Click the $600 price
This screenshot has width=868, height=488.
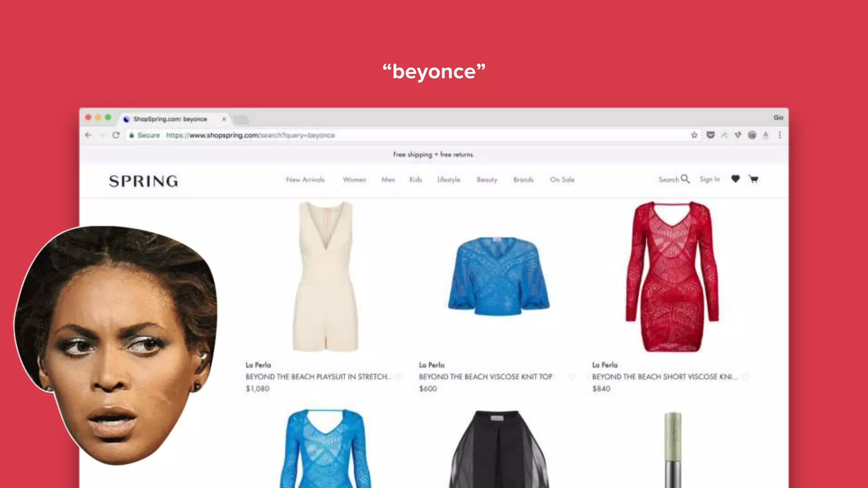point(428,388)
